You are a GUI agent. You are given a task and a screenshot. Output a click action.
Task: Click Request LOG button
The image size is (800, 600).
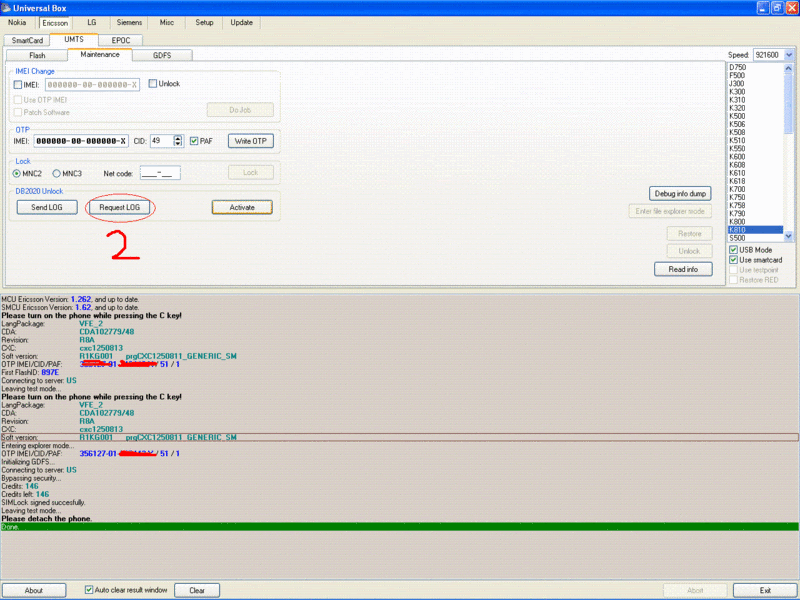pyautogui.click(x=120, y=207)
